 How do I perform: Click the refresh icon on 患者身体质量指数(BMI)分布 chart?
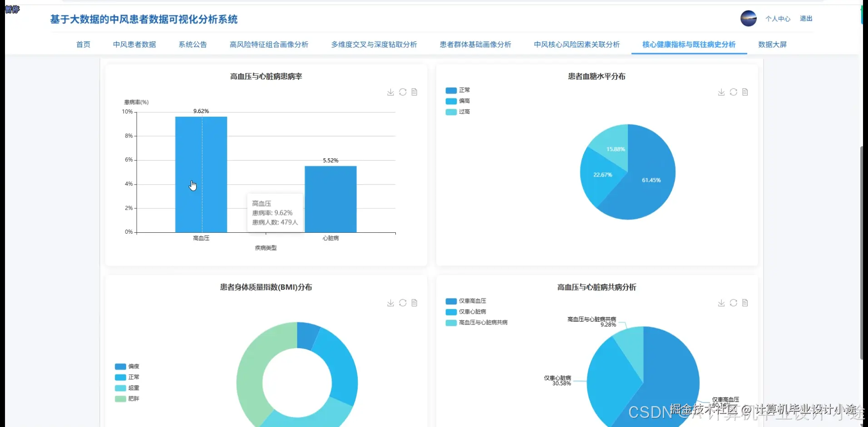point(403,303)
